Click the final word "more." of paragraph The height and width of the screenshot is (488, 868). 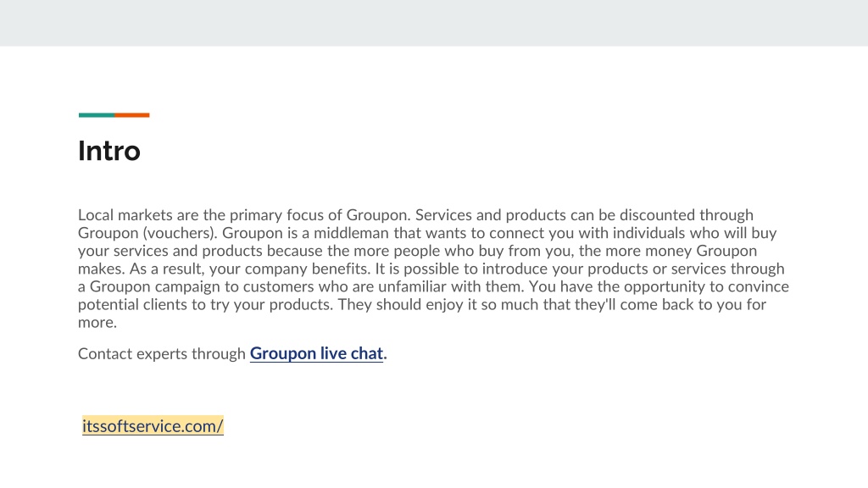click(x=97, y=323)
